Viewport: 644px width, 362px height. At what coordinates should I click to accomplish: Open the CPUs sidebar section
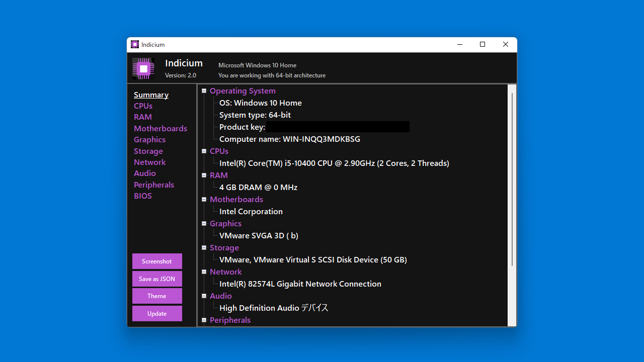(x=143, y=106)
